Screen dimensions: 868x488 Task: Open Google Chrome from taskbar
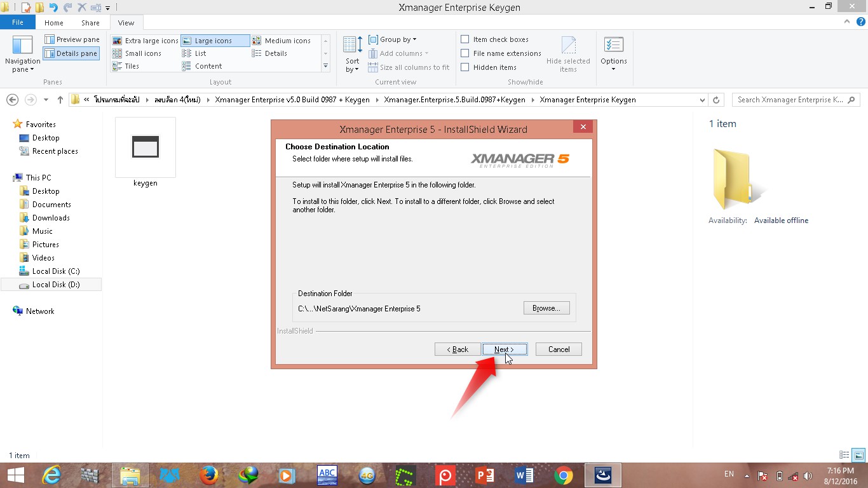pos(563,475)
